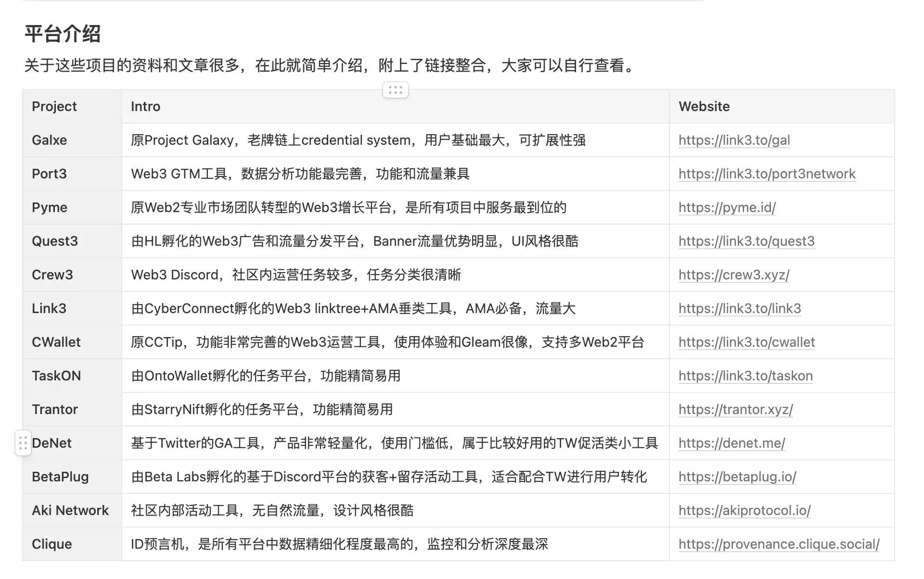This screenshot has width=924, height=579.
Task: Open the Port3 link3.to link
Action: (x=767, y=174)
